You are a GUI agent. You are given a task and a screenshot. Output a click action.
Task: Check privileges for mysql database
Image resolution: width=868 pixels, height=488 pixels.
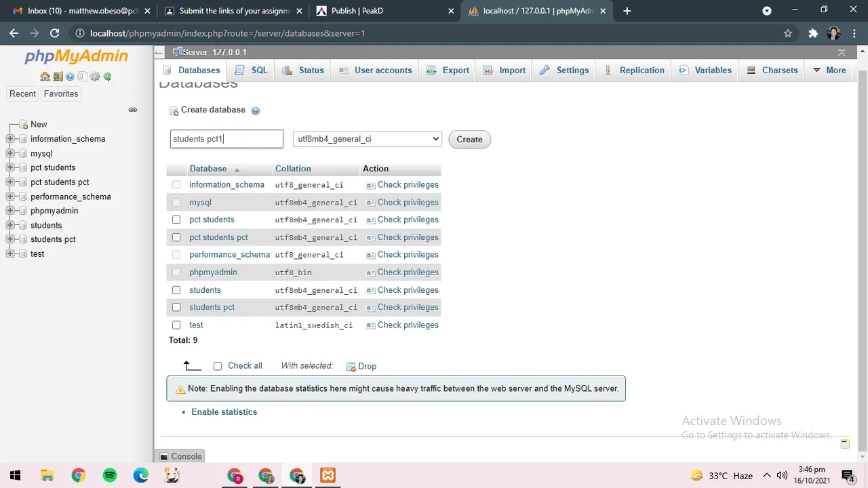402,203
